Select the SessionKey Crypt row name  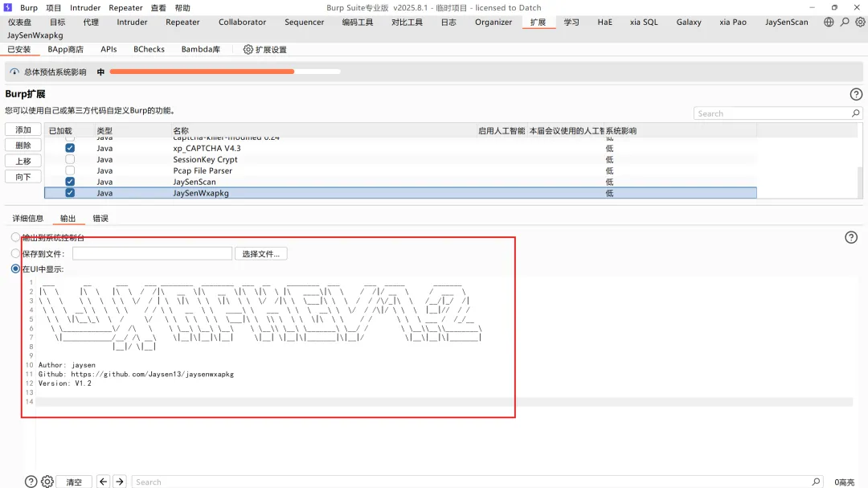(205, 159)
